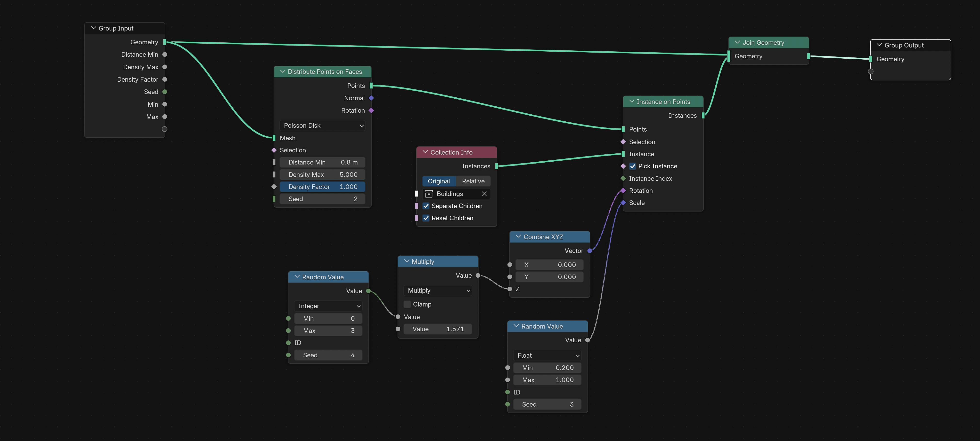
Task: Click the Buildings collection icon
Action: click(429, 194)
